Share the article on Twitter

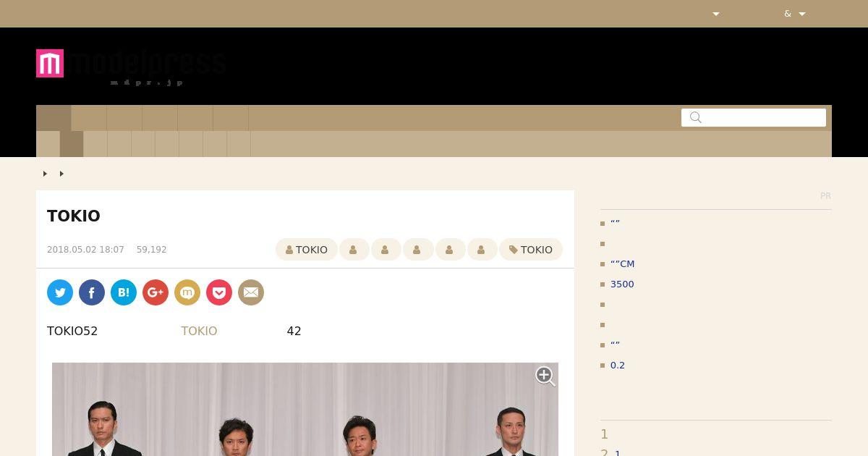pos(60,292)
